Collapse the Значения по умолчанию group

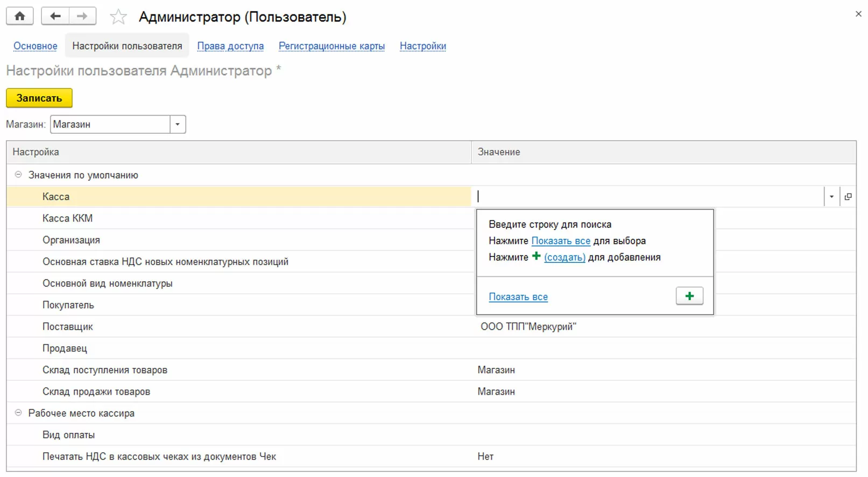(18, 175)
